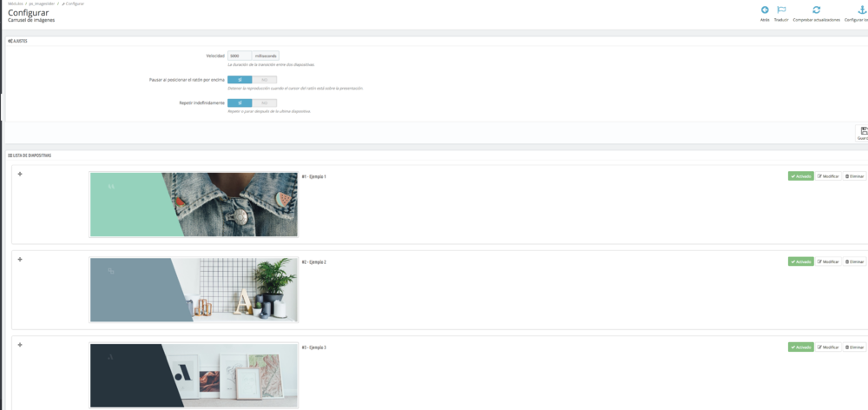Delete slide Ejemplo 1 with Eliminar
The width and height of the screenshot is (868, 410).
[x=855, y=176]
